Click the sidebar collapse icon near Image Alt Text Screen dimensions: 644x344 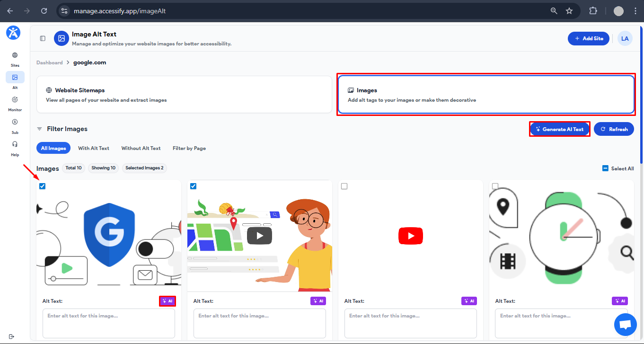43,38
